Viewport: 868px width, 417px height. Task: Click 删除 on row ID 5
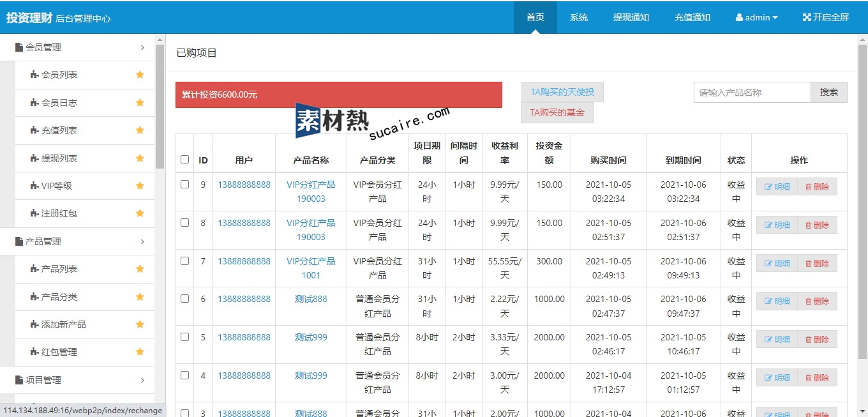pyautogui.click(x=817, y=339)
